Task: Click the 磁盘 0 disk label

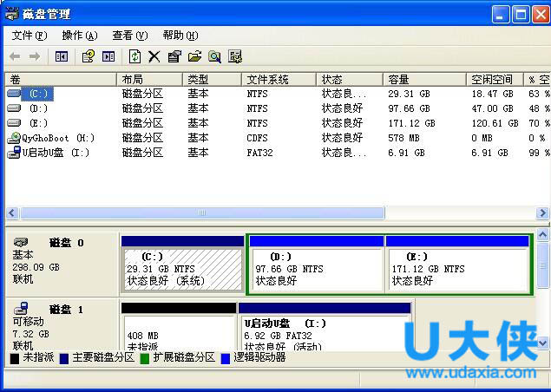Action: point(66,243)
